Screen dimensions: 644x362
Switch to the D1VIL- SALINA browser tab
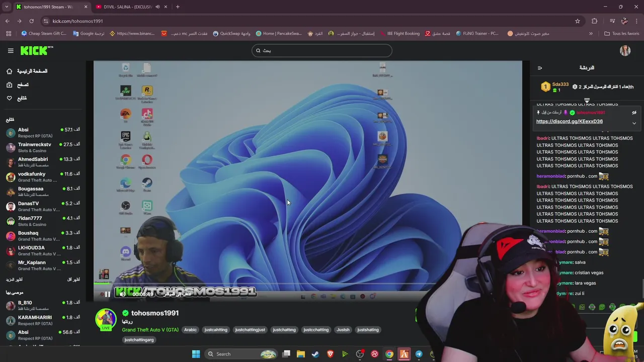(x=128, y=7)
